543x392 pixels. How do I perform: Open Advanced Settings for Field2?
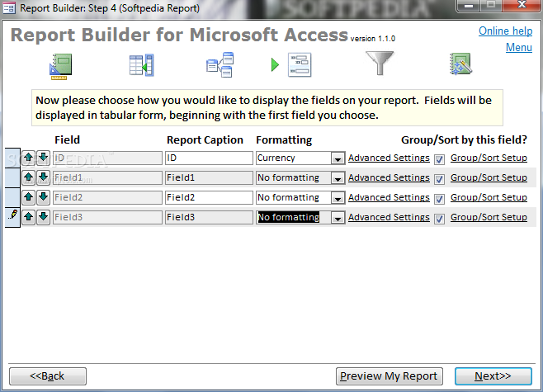(x=389, y=197)
